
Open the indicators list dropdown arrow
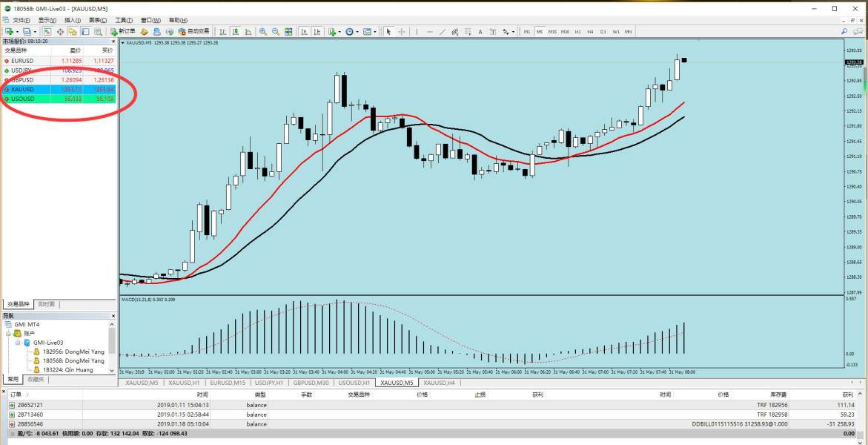[339, 32]
